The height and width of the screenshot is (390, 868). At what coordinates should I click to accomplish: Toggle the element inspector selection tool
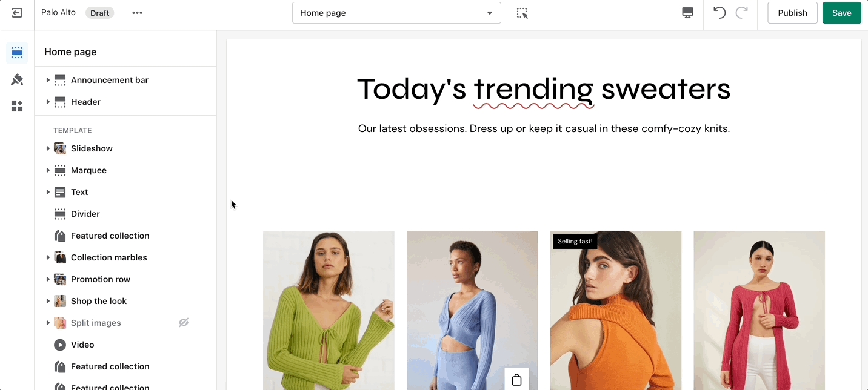(522, 13)
